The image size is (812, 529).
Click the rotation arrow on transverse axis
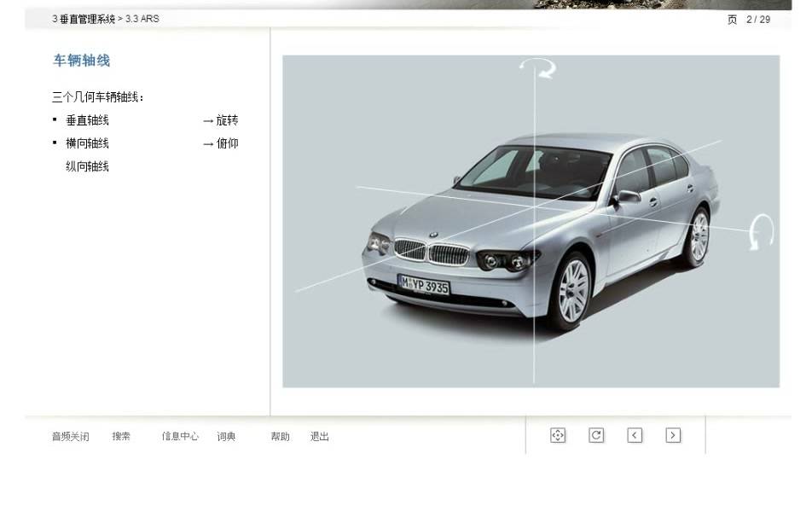click(x=761, y=232)
